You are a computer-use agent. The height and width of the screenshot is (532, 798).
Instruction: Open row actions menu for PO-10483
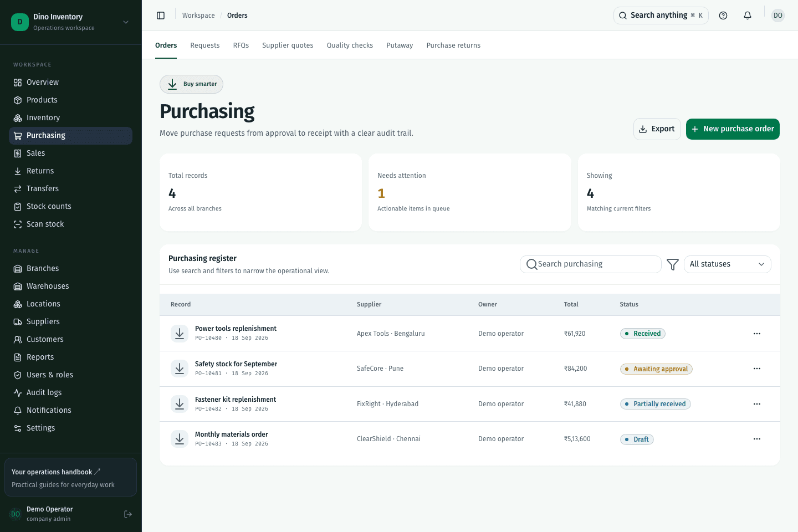757,439
